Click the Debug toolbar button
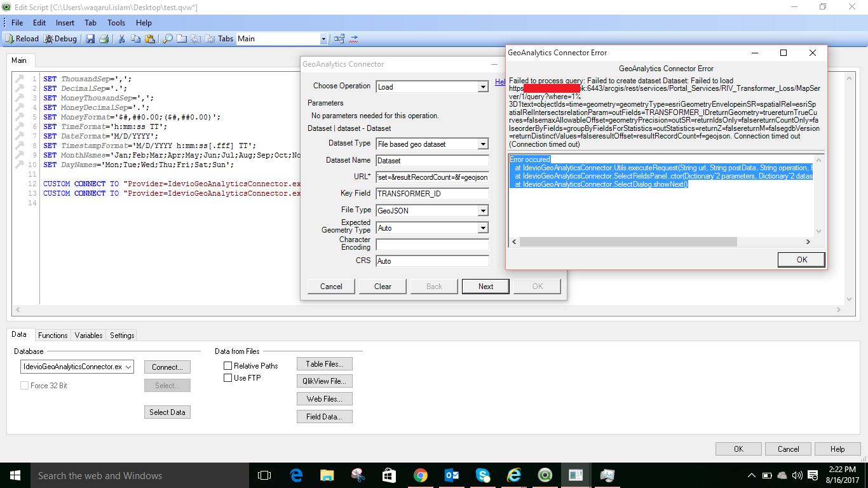Viewport: 868px width, 488px height. 60,39
